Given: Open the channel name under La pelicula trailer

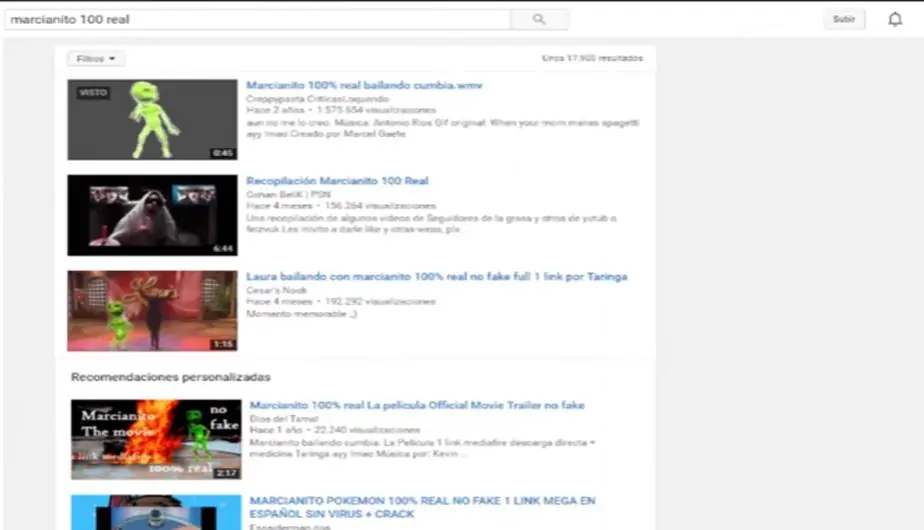Looking at the screenshot, I should coord(284,419).
